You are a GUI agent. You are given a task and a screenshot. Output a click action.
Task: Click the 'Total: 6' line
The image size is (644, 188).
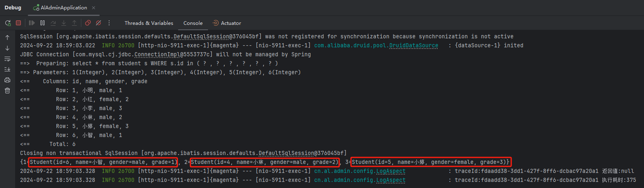pos(48,144)
